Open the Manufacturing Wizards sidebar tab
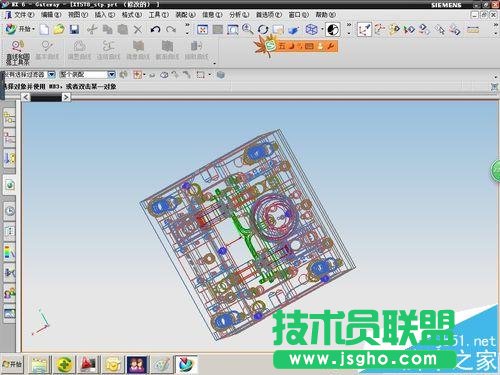 (10, 273)
